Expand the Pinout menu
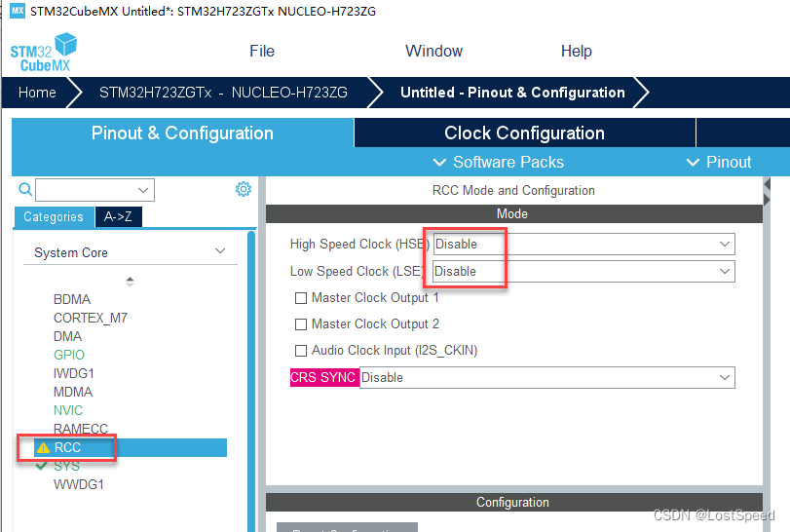 coord(719,162)
